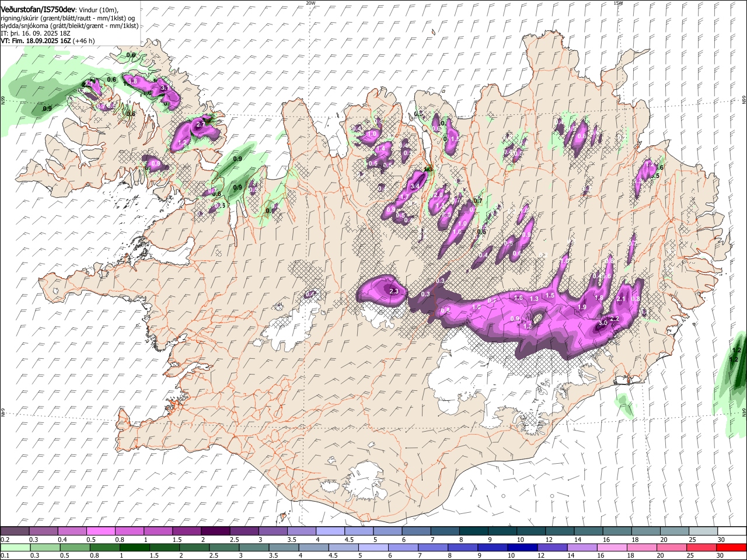Screen dimensions: 747x560
Task: Pick the blue rain swatch for 8–9 mm
Action: coord(462,547)
